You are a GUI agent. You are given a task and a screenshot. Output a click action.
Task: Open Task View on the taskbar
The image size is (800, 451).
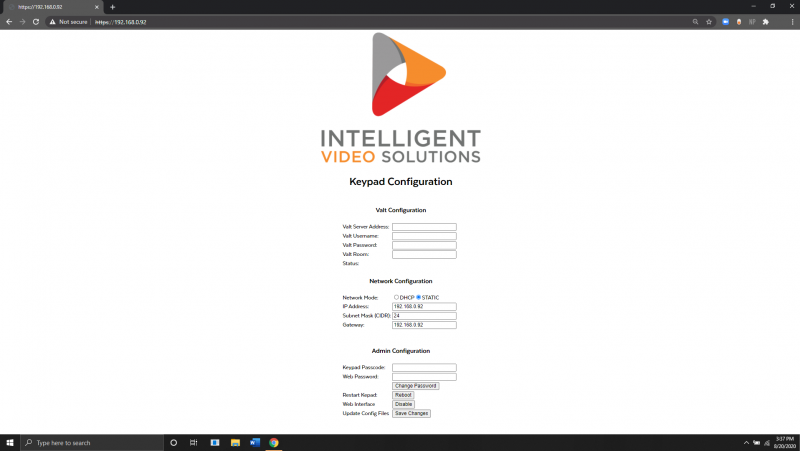193,442
